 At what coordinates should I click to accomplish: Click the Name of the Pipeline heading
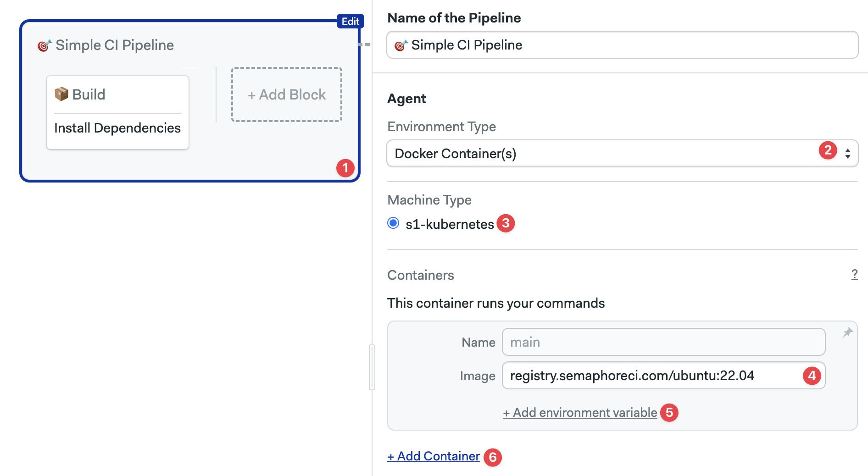454,18
